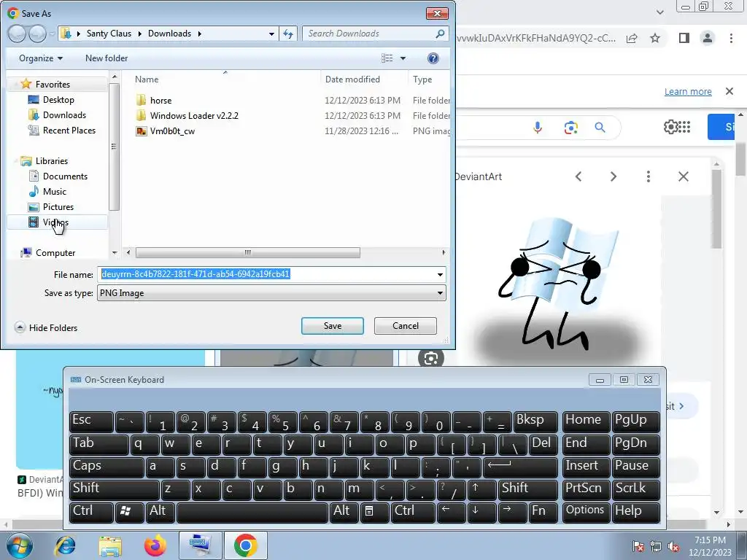Click the Google Lens camera search icon
The height and width of the screenshot is (560, 747).
[x=570, y=128]
